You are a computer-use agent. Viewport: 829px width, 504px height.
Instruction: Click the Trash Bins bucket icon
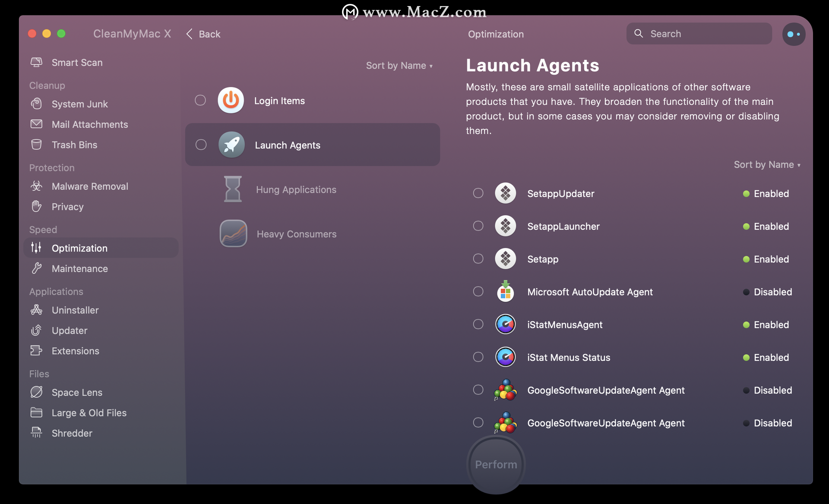pos(37,145)
